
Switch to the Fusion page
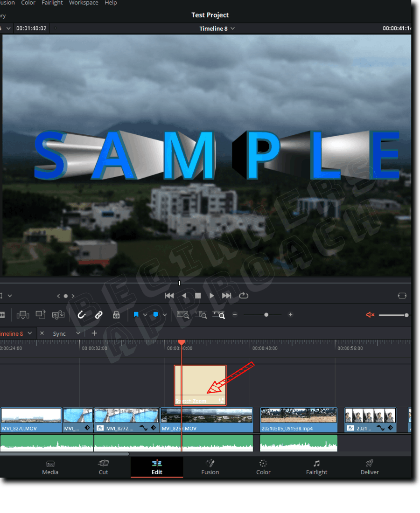[210, 468]
